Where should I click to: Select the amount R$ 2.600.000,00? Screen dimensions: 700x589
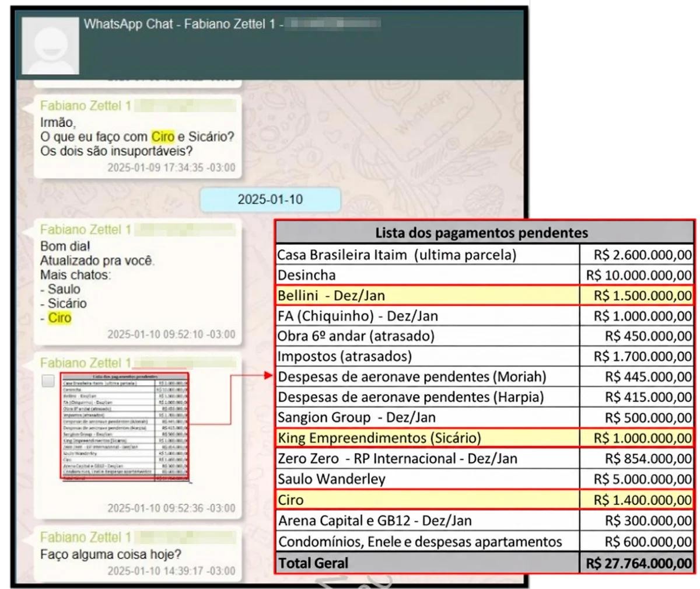pos(637,255)
